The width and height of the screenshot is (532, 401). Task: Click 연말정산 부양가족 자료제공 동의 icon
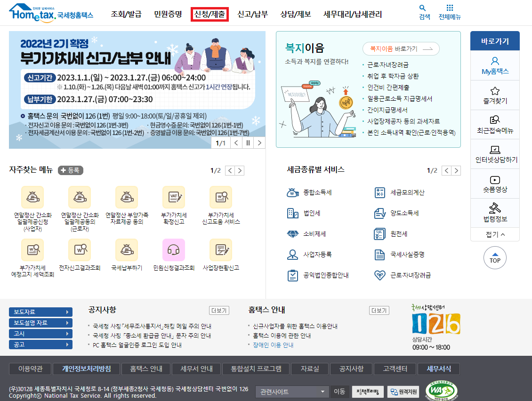(127, 197)
